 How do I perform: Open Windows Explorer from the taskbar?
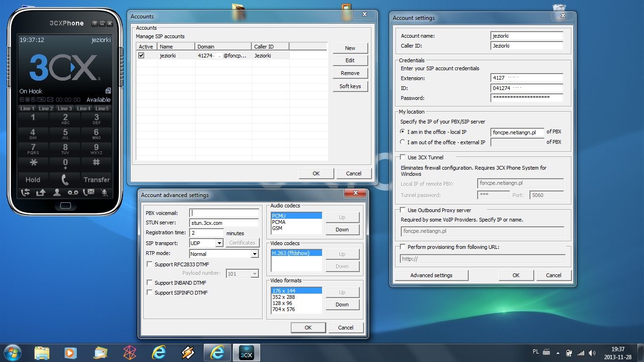[x=42, y=353]
